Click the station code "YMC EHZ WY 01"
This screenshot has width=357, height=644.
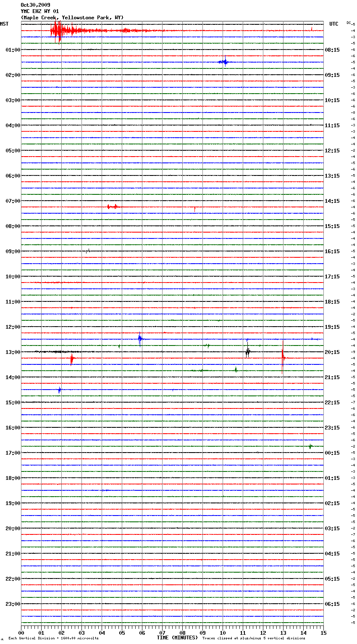pyautogui.click(x=40, y=11)
